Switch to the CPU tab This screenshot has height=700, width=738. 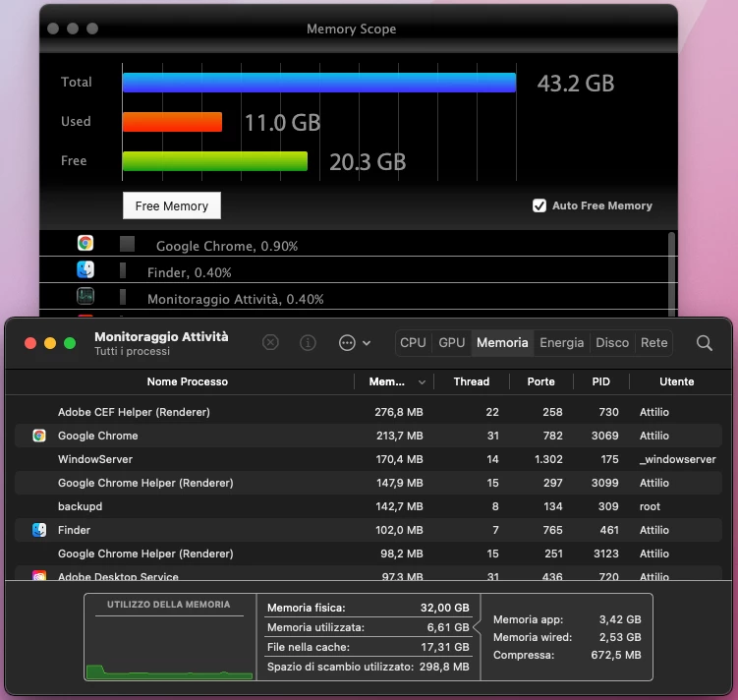pyautogui.click(x=413, y=343)
